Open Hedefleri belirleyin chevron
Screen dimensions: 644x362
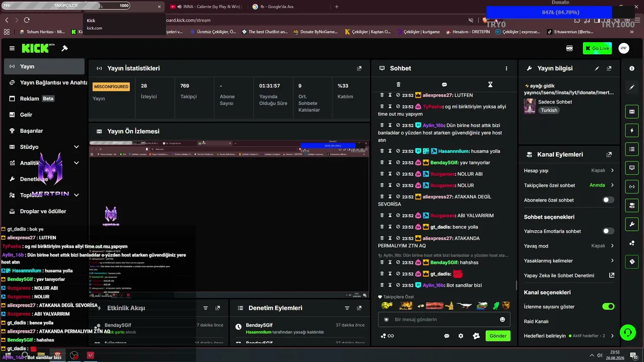(612, 336)
